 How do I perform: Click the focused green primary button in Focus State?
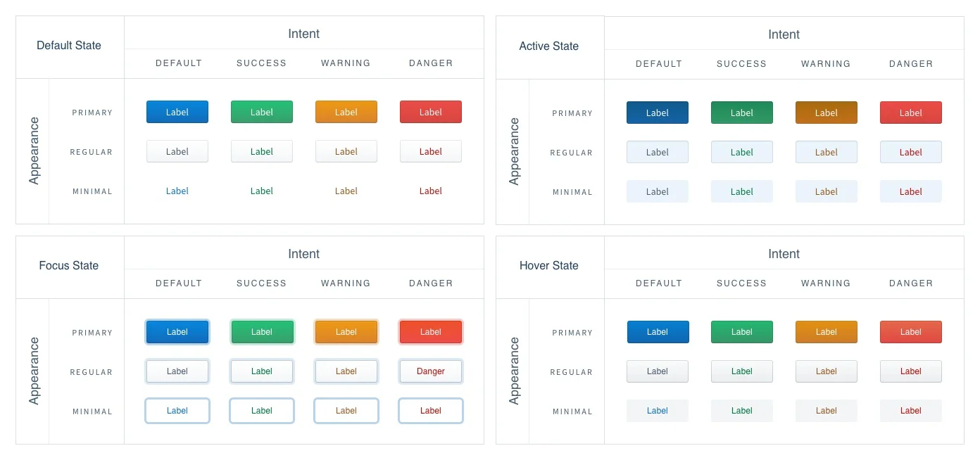pyautogui.click(x=262, y=332)
